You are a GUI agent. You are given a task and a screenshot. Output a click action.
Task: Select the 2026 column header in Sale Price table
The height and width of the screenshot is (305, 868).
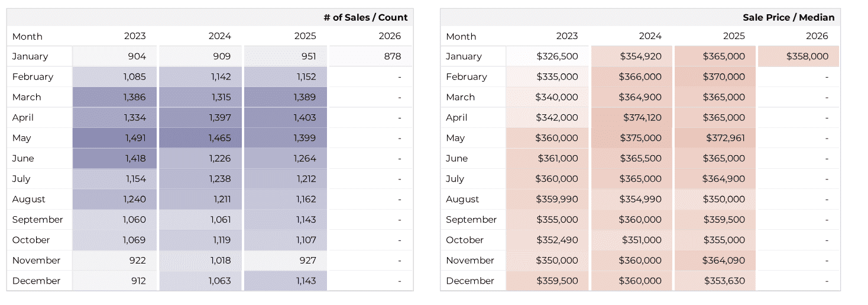point(817,36)
